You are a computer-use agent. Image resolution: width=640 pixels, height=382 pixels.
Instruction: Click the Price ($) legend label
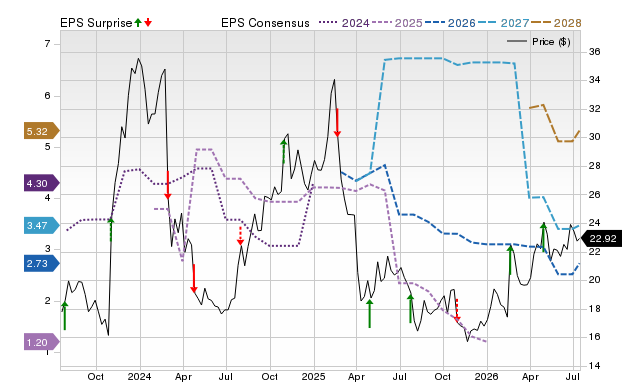[x=551, y=42]
